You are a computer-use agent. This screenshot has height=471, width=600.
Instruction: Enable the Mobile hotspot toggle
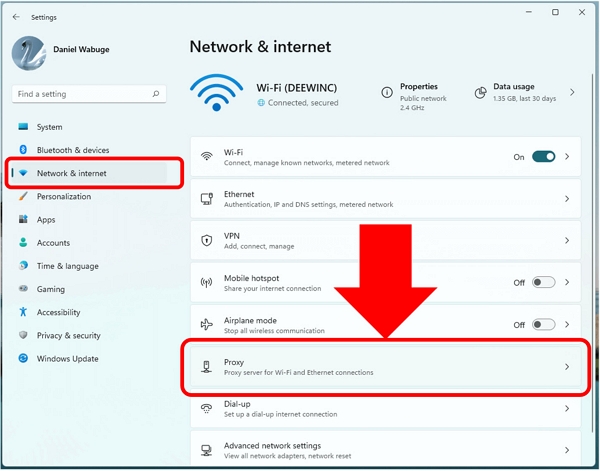(543, 282)
